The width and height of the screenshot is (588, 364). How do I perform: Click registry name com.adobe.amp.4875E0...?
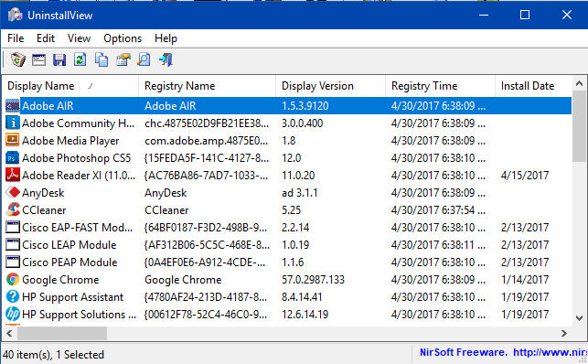(207, 141)
